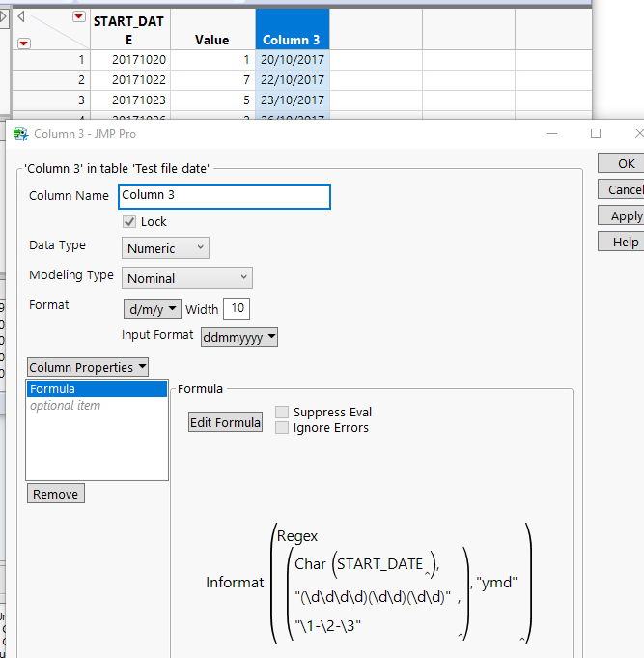644x658 pixels.
Task: Click the "\1-\2-\3" replacement string in formula
Action: click(327, 626)
